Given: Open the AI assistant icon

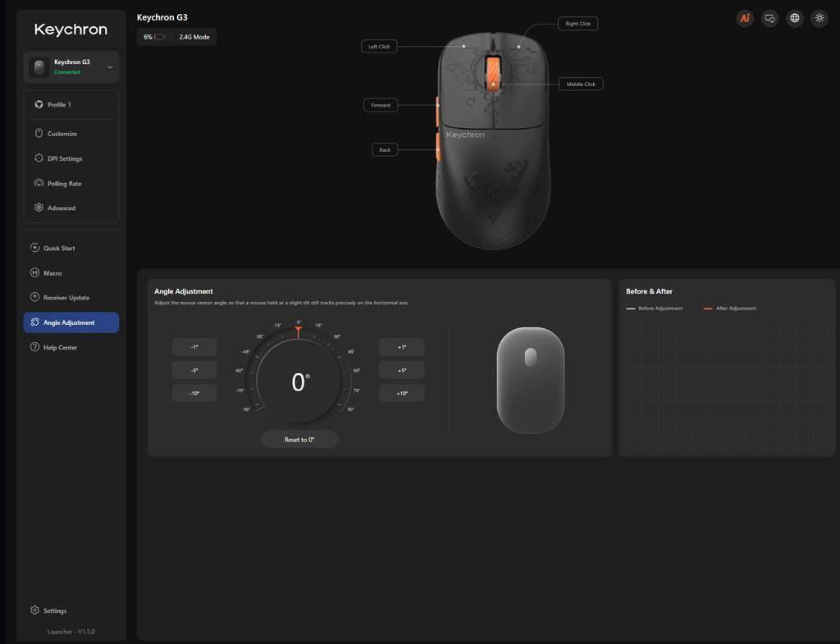Looking at the screenshot, I should [745, 18].
